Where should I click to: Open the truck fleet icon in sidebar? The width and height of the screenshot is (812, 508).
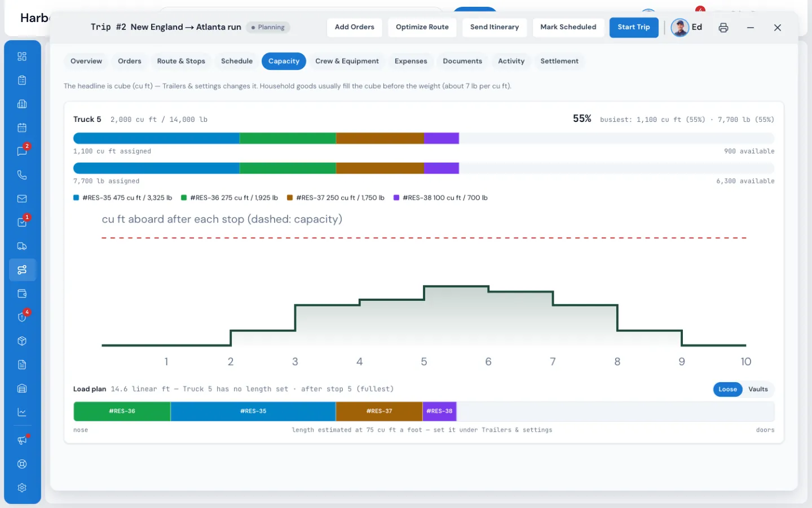[22, 246]
